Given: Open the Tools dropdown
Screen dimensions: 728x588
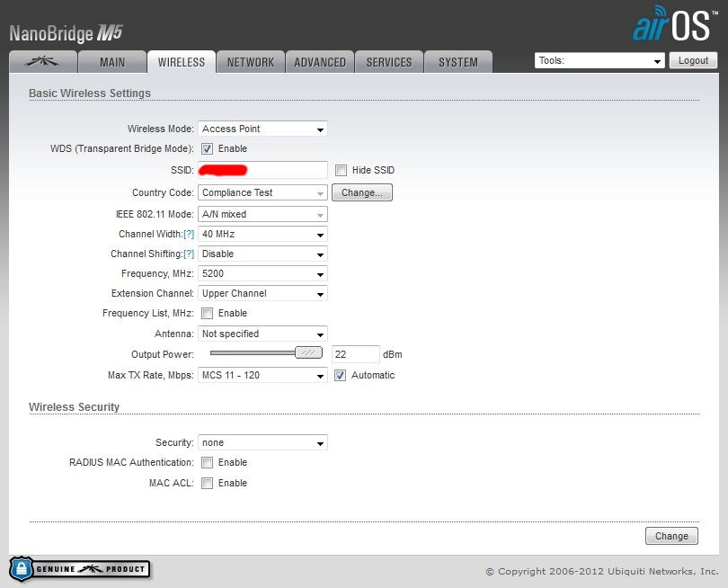Looking at the screenshot, I should tap(599, 60).
